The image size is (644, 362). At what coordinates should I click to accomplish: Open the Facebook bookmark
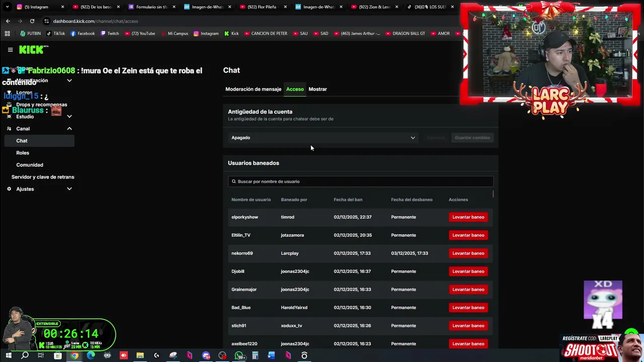[83, 34]
